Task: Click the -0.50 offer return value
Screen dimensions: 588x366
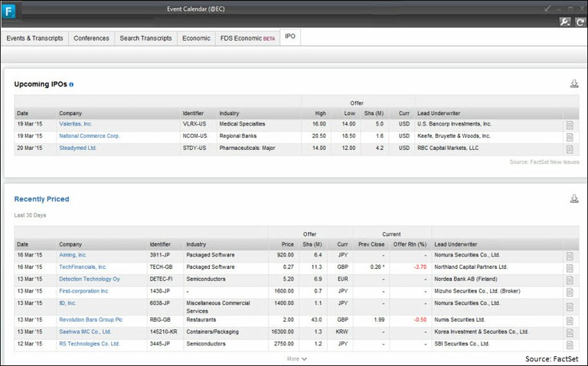Action: coord(420,319)
